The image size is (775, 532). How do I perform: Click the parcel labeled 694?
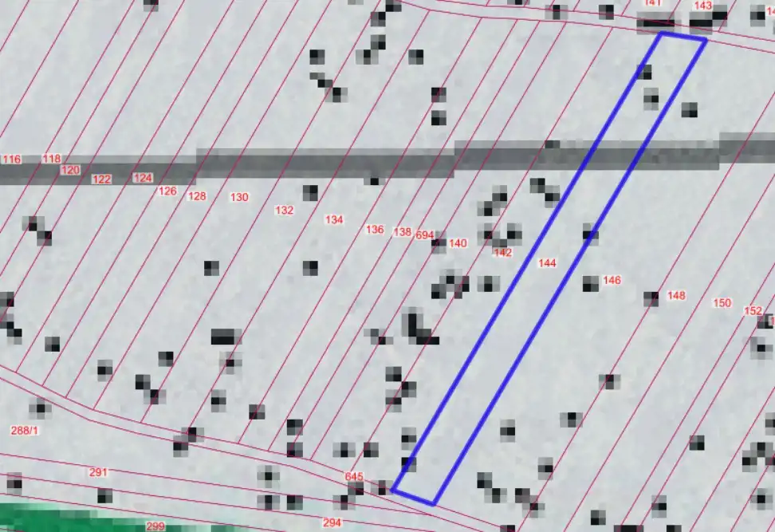[x=425, y=235]
